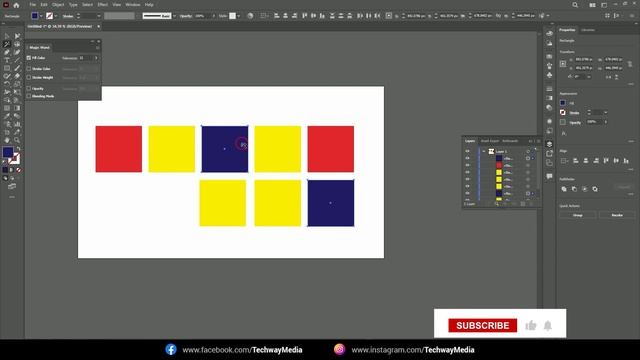
Task: Click Vertical Align Bottom in Properties
Action: click(626, 161)
